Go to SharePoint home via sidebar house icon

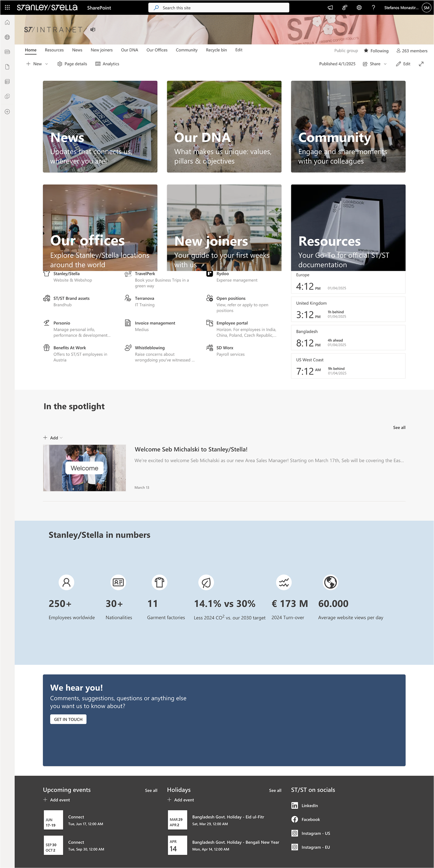[x=7, y=22]
